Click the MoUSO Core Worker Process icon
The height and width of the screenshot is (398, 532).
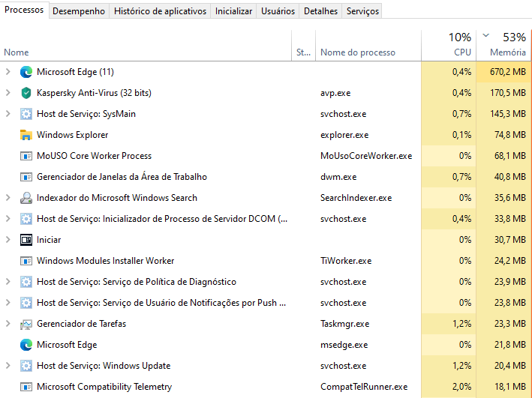pyautogui.click(x=26, y=156)
